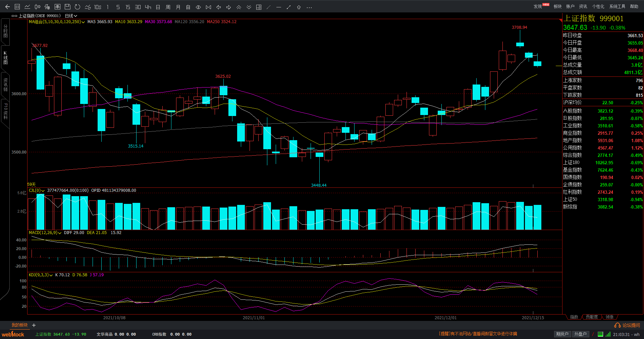Open the 论坛提问 forum link
The height and width of the screenshot is (339, 644).
point(627,325)
